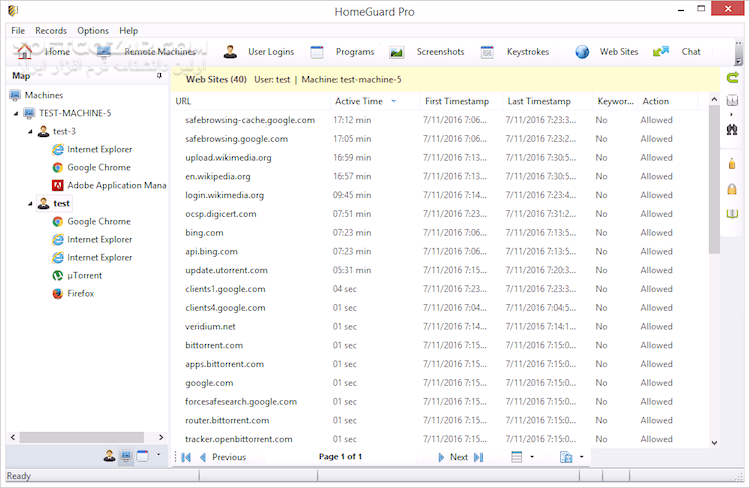Screen dimensions: 750x488
Task: Click the orange bottle icon in right sidebar
Action: (x=732, y=164)
